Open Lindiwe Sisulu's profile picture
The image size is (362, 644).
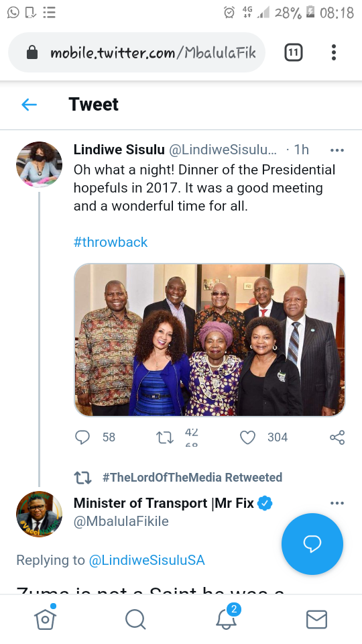[39, 165]
